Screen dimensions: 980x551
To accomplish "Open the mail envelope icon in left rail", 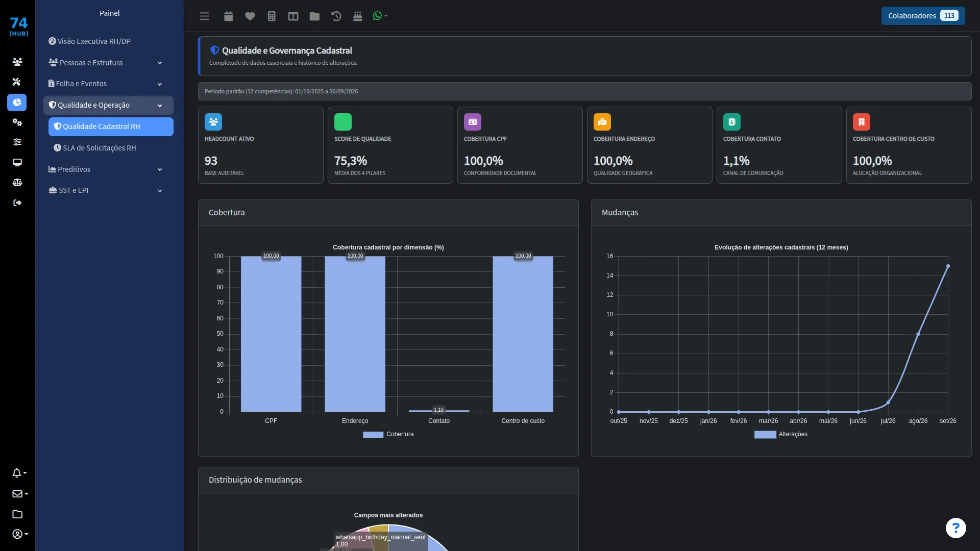I will coord(19,493).
